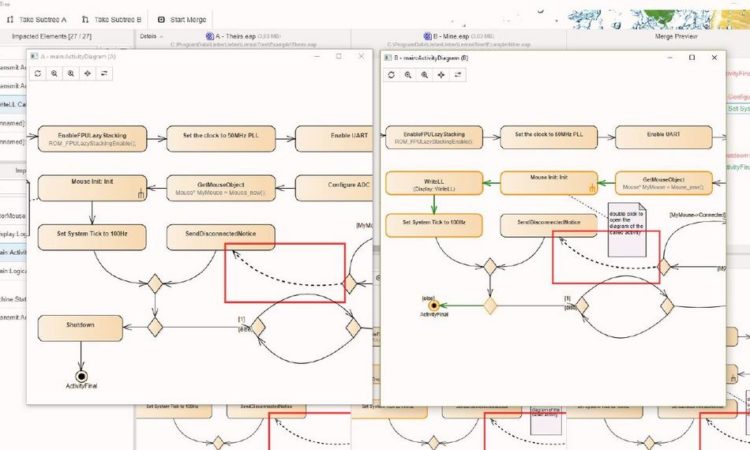Viewport: 750px width, 450px height.
Task: Click the swap-arrows icon in window A toolbar
Action: click(x=104, y=73)
